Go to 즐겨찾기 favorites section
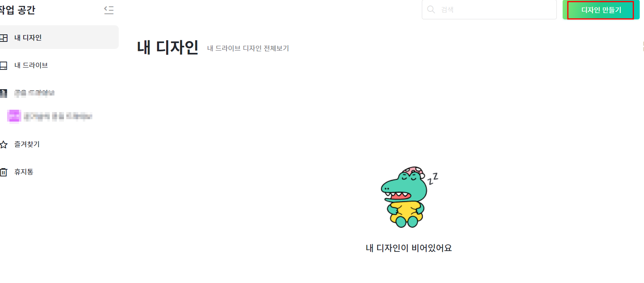The width and height of the screenshot is (644, 283). 59,144
